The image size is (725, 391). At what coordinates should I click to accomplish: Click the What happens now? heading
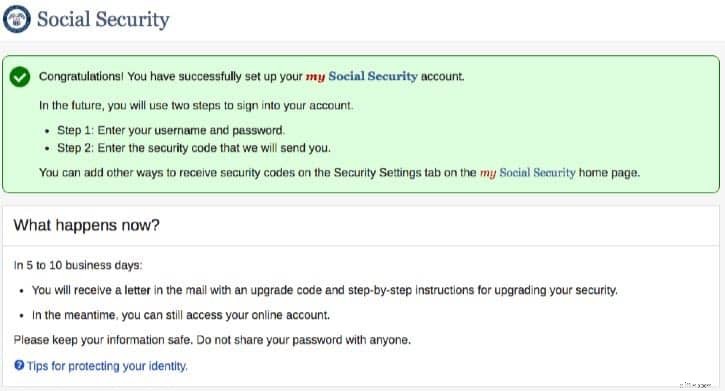click(86, 225)
